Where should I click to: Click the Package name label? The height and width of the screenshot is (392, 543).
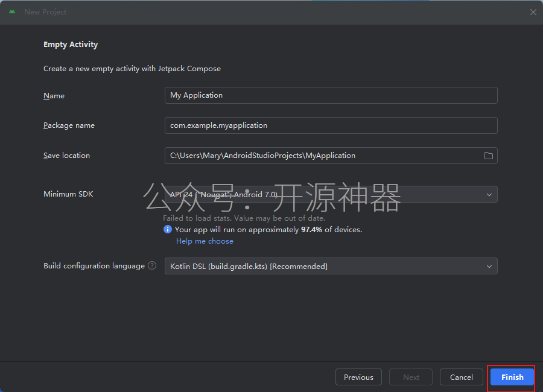69,125
